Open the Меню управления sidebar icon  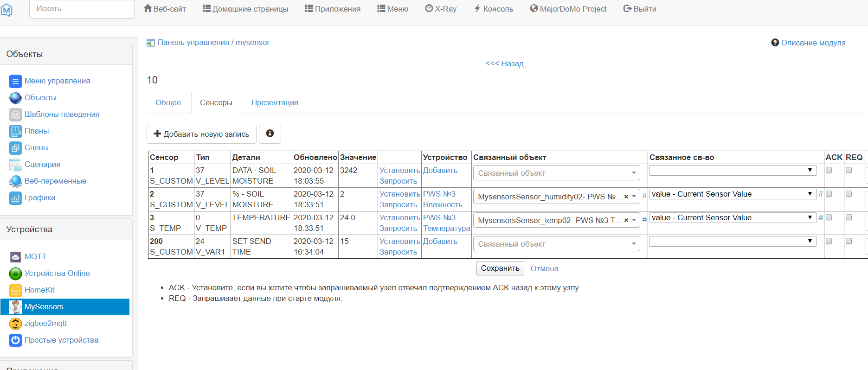click(x=15, y=81)
